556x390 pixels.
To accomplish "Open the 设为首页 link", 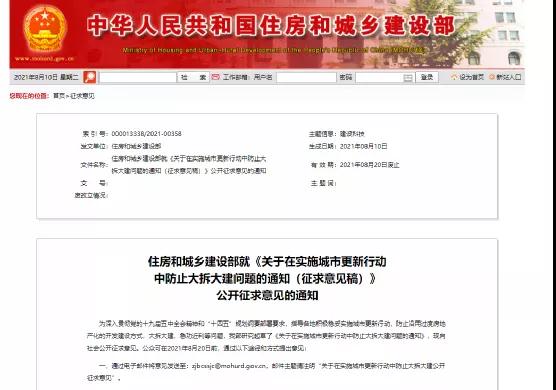I will pyautogui.click(x=472, y=77).
